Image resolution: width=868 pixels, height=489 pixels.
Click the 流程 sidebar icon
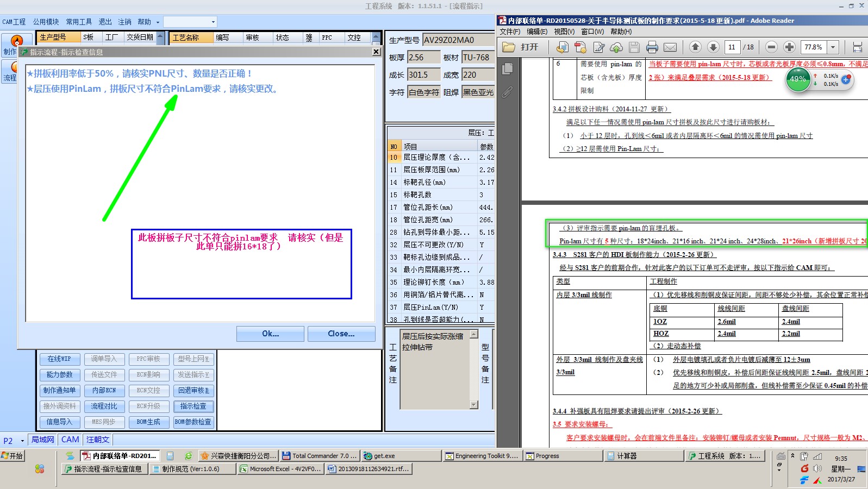[10, 71]
